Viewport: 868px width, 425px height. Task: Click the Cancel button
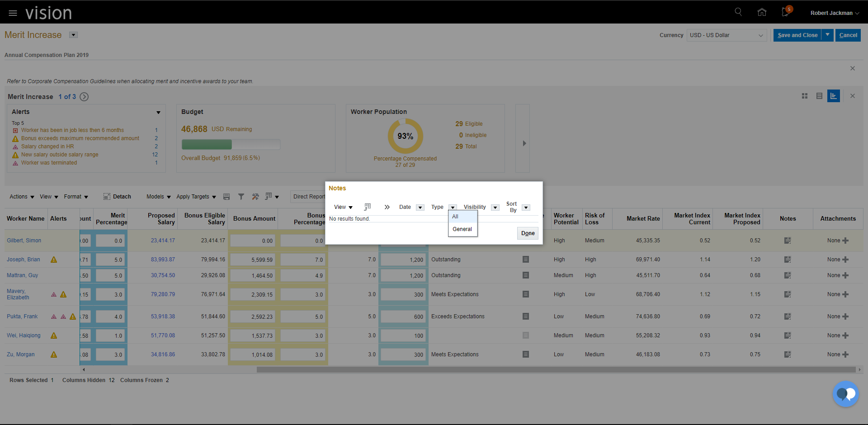pos(848,35)
